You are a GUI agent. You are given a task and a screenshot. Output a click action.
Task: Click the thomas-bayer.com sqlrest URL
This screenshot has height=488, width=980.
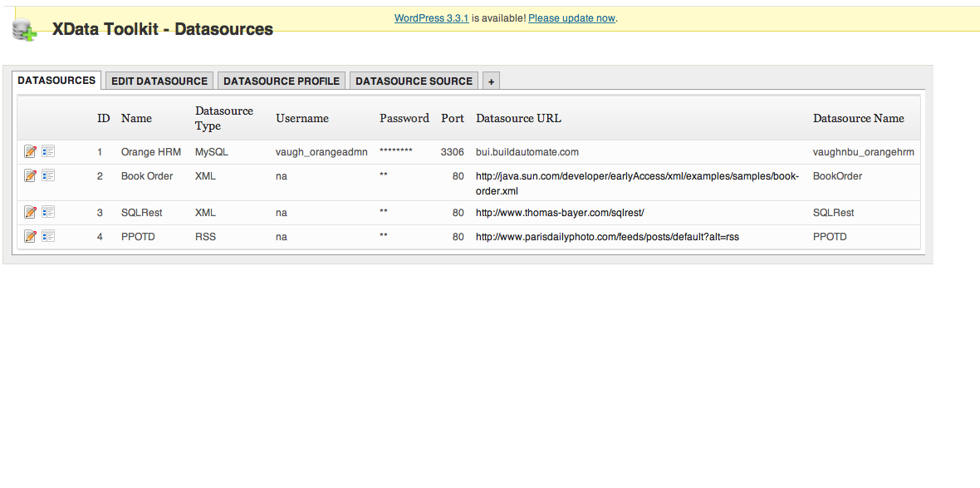click(x=560, y=213)
